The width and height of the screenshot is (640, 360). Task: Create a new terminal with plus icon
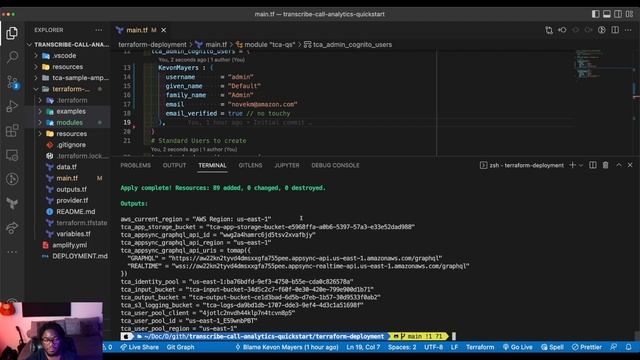click(572, 165)
